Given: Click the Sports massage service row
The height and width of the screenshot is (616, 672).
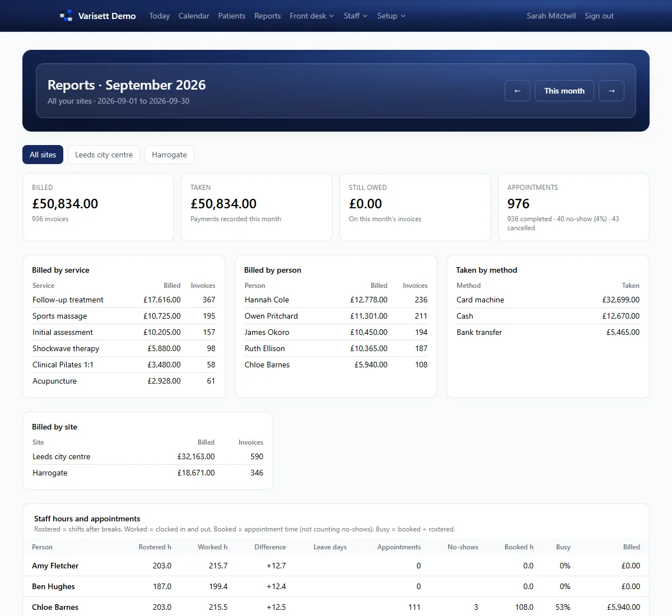Looking at the screenshot, I should 124,316.
